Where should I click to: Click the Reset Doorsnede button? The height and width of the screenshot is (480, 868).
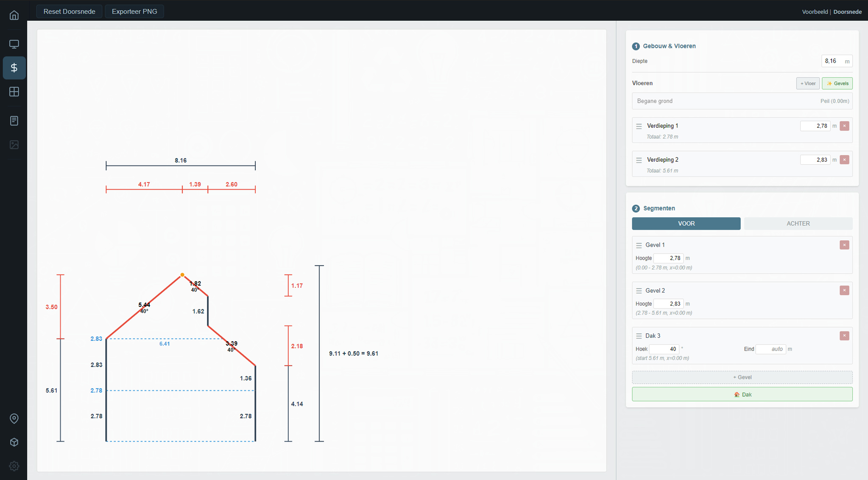coord(69,11)
